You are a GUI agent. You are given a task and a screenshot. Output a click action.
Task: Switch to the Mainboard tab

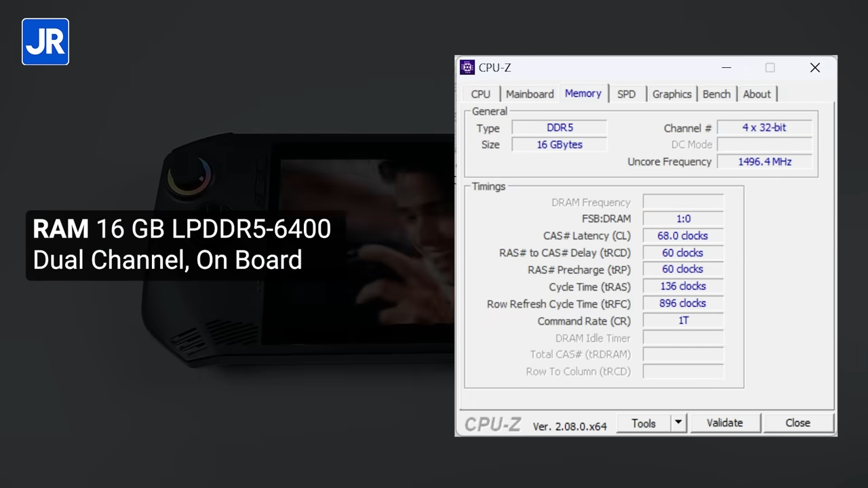(x=530, y=94)
